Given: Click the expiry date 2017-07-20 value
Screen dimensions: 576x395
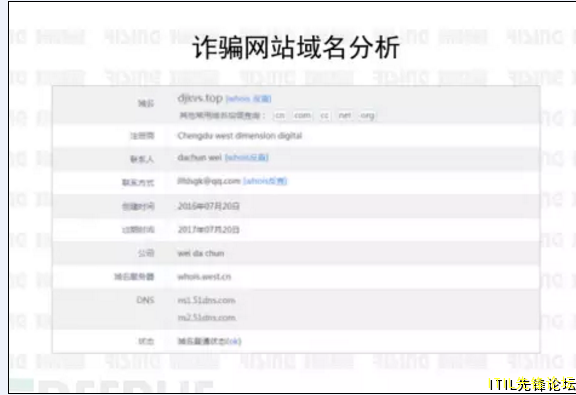Looking at the screenshot, I should pyautogui.click(x=208, y=230).
